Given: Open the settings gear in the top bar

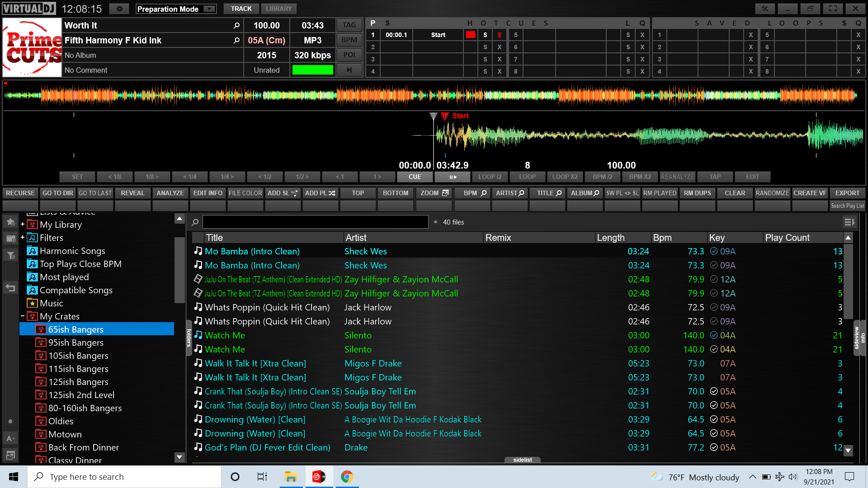Looking at the screenshot, I should [119, 9].
